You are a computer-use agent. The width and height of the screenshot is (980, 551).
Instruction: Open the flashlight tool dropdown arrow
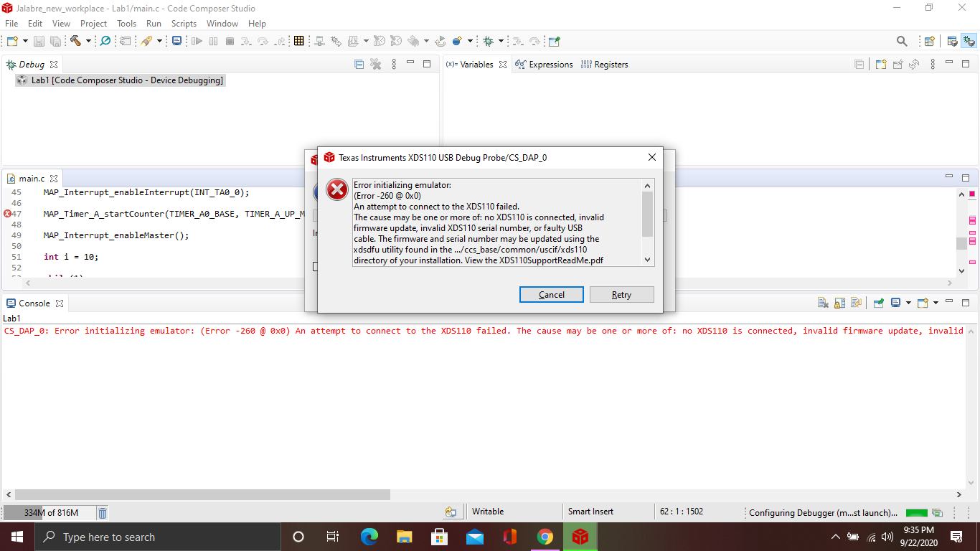pyautogui.click(x=159, y=41)
